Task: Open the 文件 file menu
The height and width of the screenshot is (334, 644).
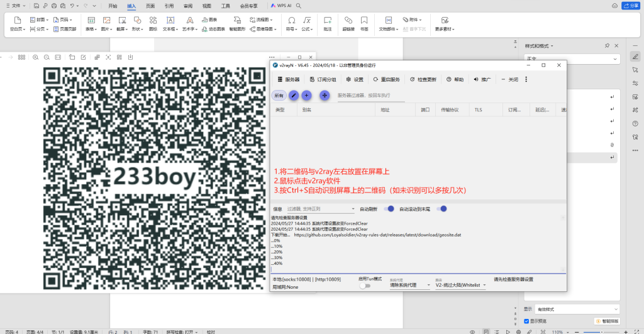Action: coord(16,6)
